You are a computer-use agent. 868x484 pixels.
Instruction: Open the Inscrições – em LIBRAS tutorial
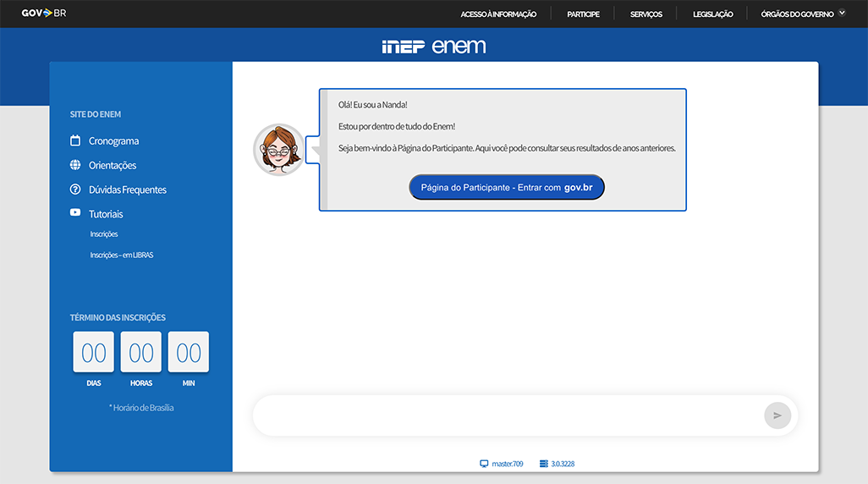(x=122, y=255)
